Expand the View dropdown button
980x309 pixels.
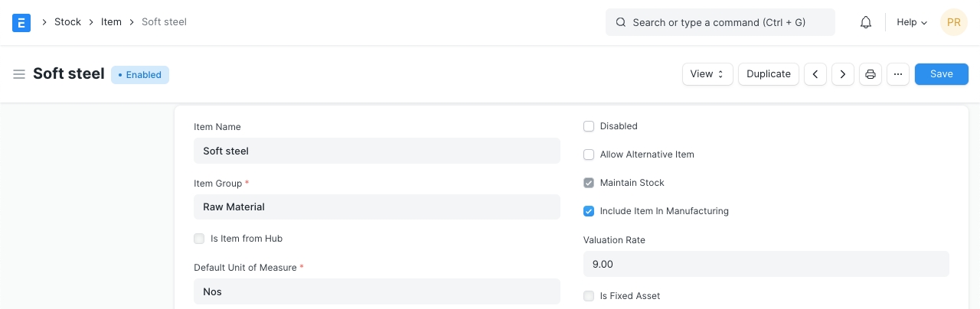click(707, 74)
